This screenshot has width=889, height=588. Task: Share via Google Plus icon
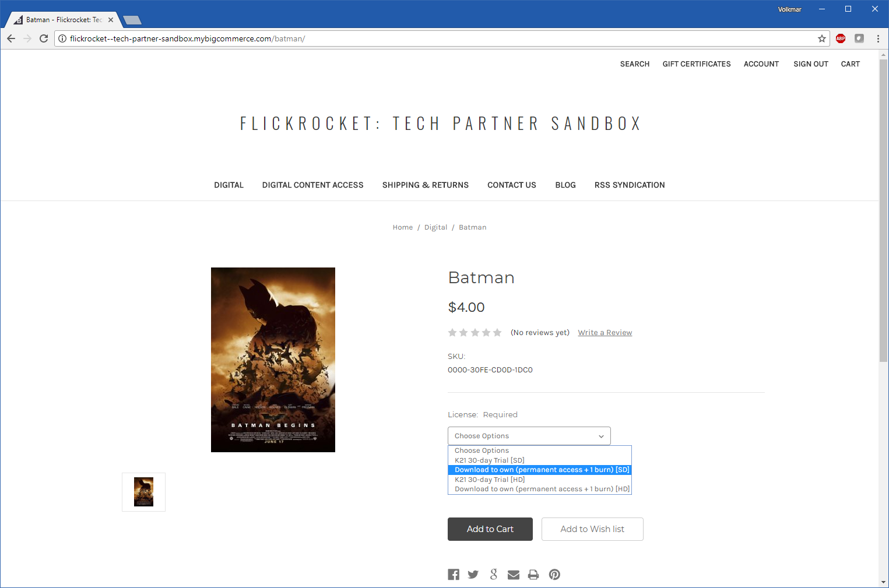tap(494, 575)
